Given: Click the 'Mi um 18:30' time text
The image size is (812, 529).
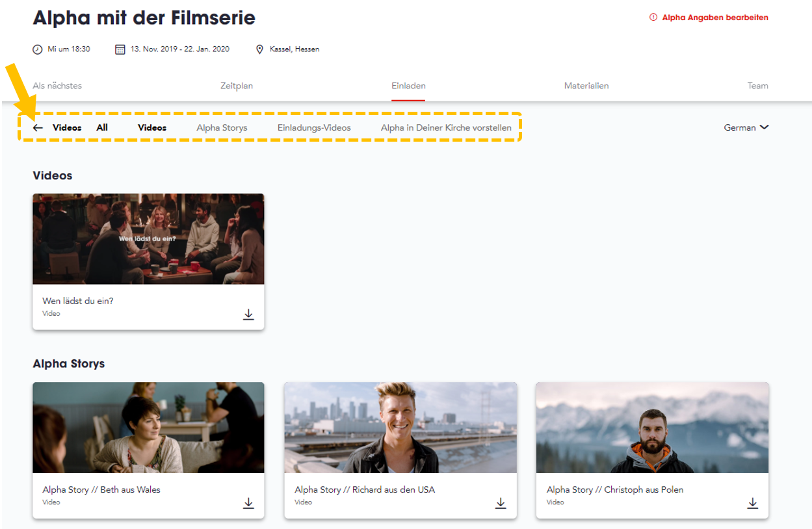Looking at the screenshot, I should tap(69, 49).
